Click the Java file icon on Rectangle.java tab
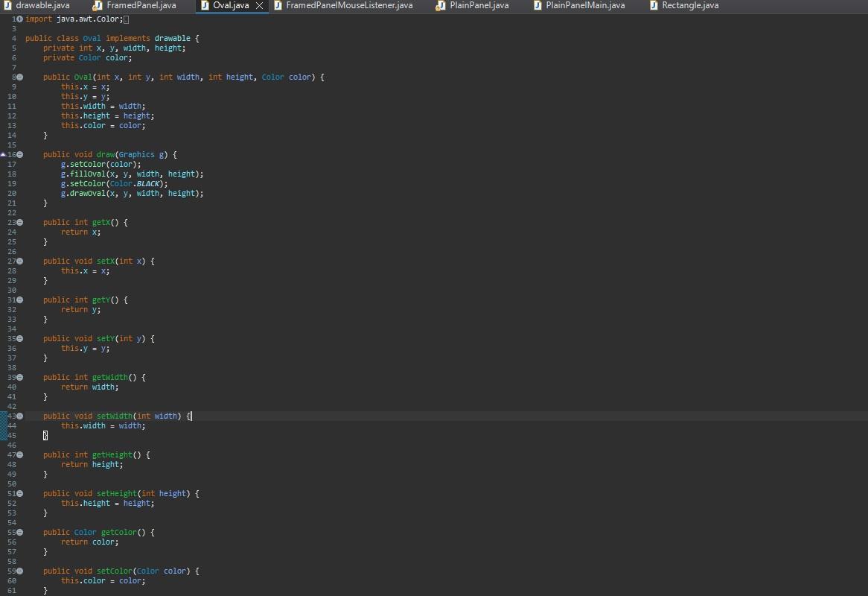The image size is (868, 596). pos(654,5)
